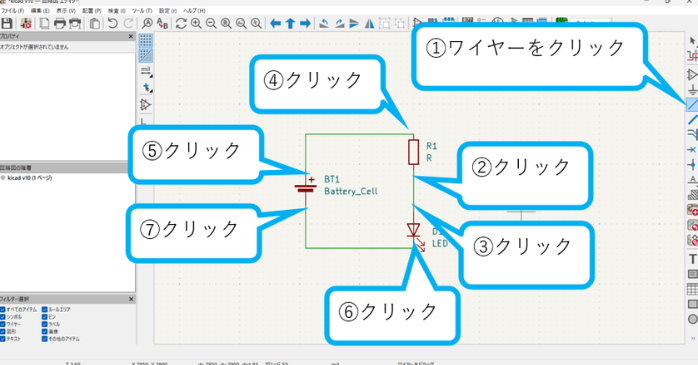Click the Battery_Cell value text
Image resolution: width=698 pixels, height=365 pixels.
pos(351,191)
